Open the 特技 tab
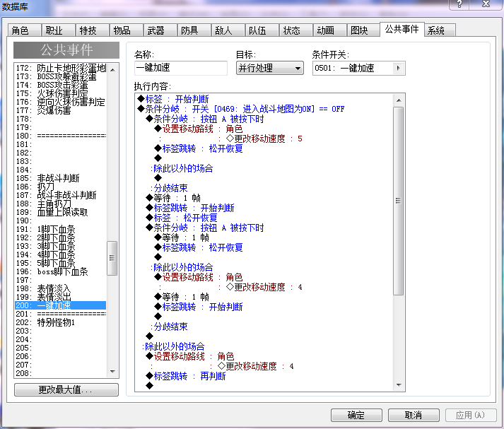Screen dimensions: 504x429 tap(93, 30)
